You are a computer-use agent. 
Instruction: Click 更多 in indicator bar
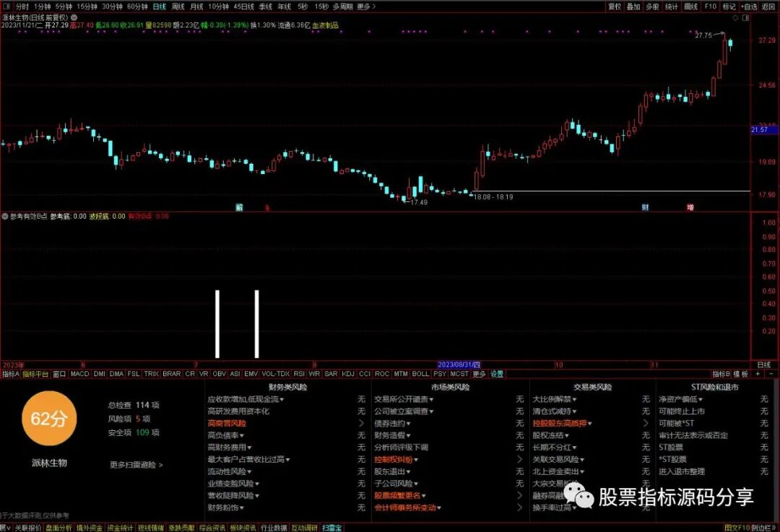pyautogui.click(x=479, y=374)
